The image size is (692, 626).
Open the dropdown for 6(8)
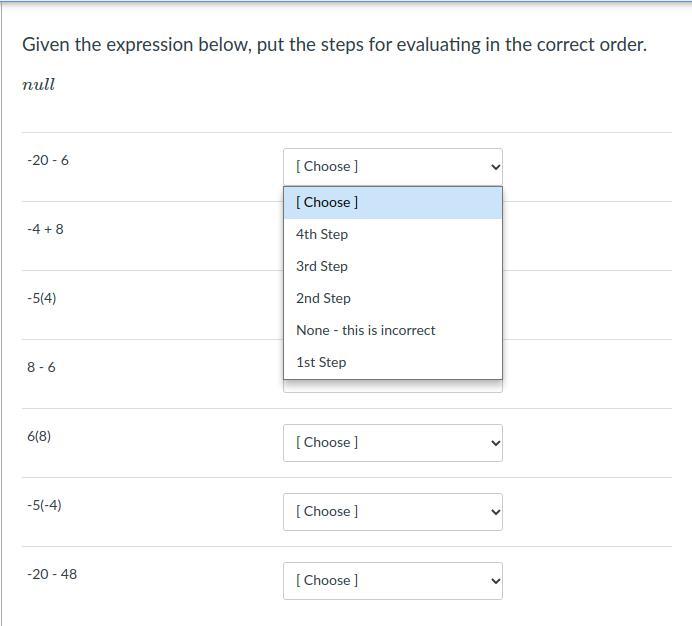[x=392, y=443]
